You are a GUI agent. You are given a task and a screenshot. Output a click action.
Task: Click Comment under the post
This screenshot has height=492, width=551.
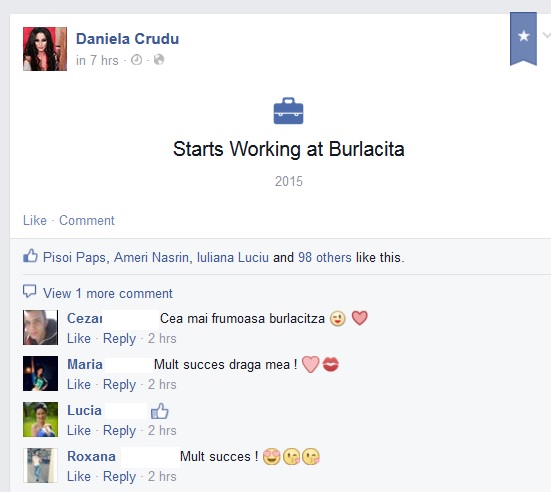(86, 220)
